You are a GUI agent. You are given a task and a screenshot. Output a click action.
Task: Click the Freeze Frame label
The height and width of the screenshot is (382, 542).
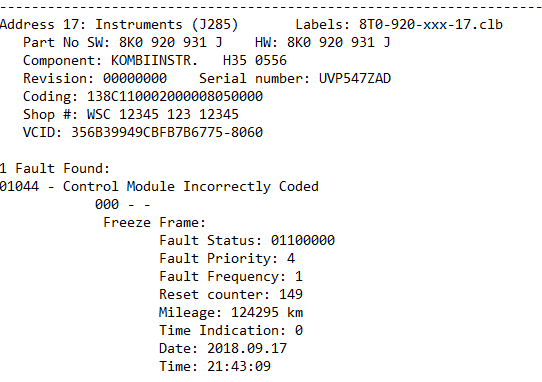155,222
